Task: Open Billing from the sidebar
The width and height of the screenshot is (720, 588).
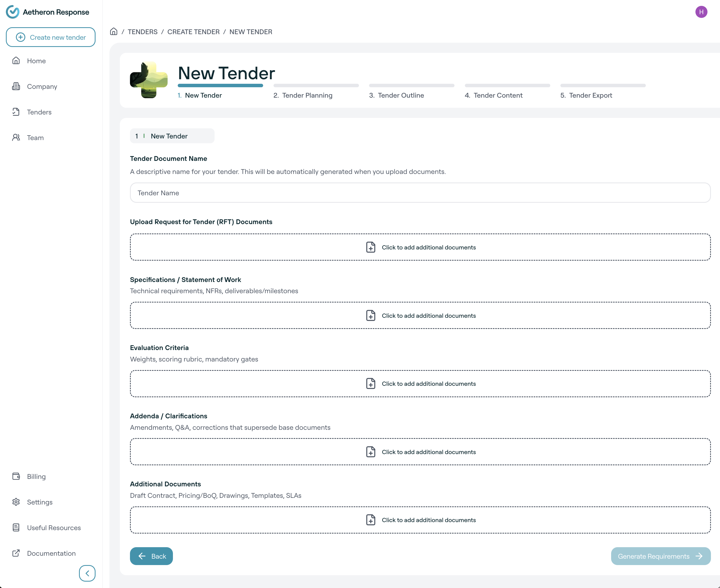Action: [x=36, y=476]
